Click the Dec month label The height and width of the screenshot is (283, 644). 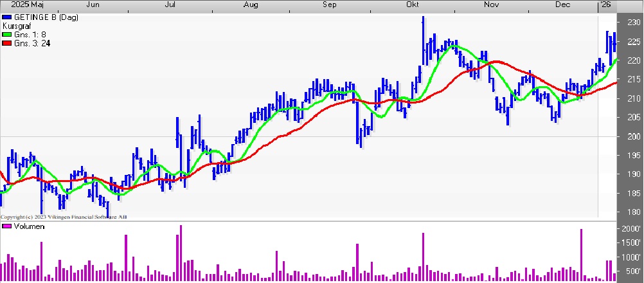pos(564,5)
